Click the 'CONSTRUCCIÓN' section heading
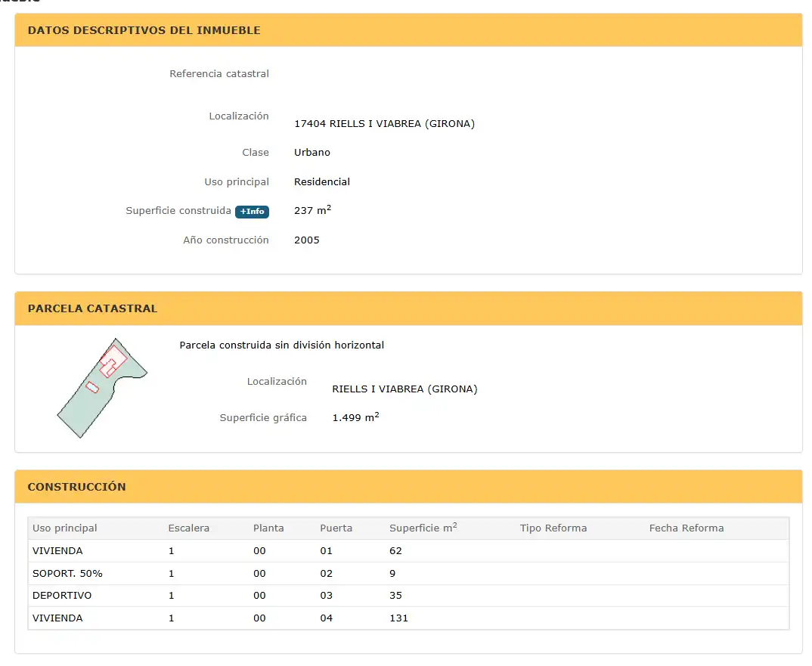 pos(76,487)
